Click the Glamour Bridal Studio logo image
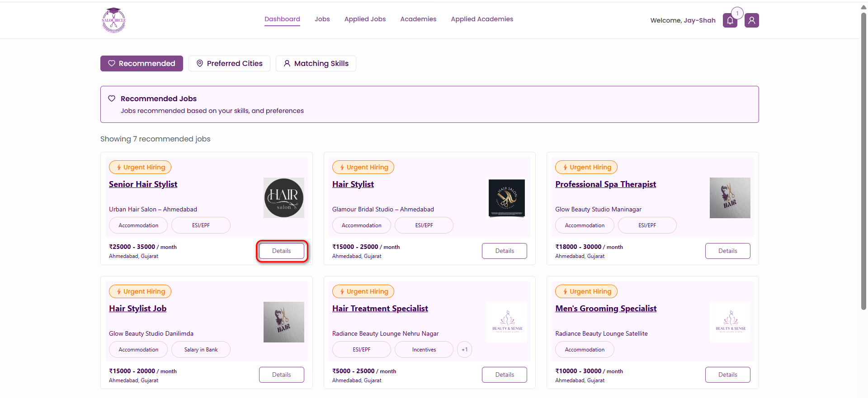The image size is (868, 398). 507,198
